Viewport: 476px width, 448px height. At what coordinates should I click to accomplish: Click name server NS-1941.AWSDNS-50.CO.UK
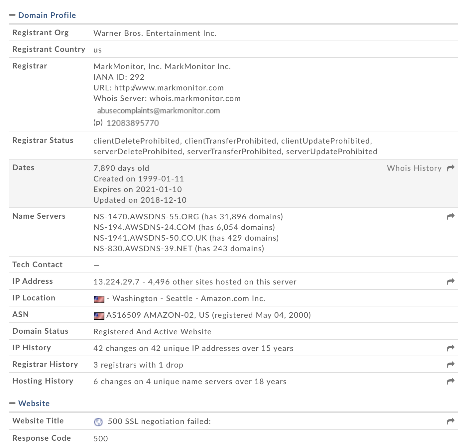[x=150, y=238]
